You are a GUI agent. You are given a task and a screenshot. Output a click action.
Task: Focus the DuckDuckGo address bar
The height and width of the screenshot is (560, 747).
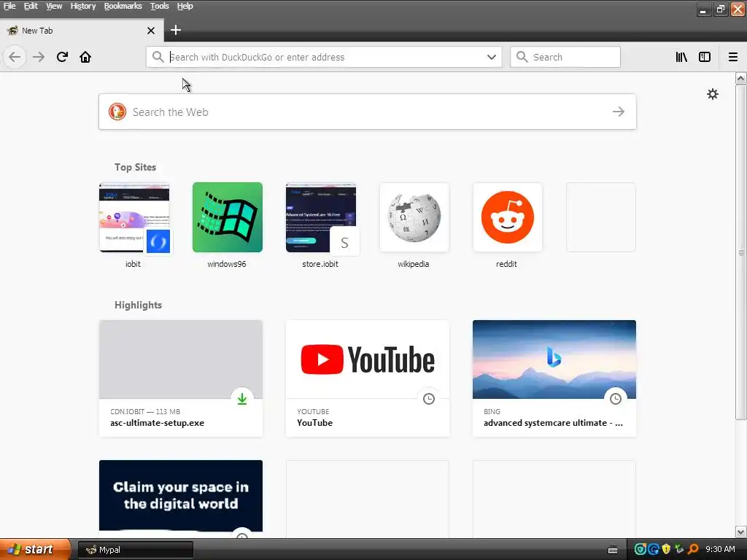coord(324,57)
